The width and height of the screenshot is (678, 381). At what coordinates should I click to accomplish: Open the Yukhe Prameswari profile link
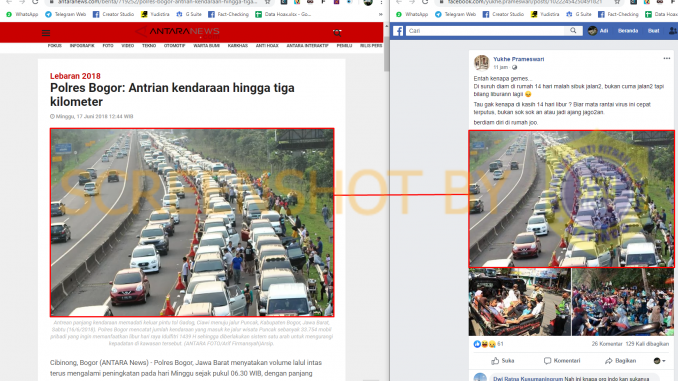point(518,59)
